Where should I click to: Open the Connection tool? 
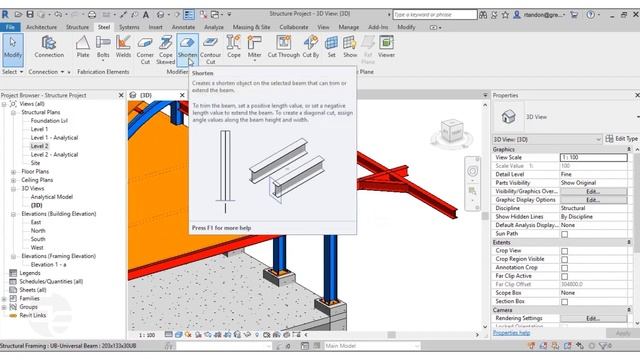click(x=49, y=47)
